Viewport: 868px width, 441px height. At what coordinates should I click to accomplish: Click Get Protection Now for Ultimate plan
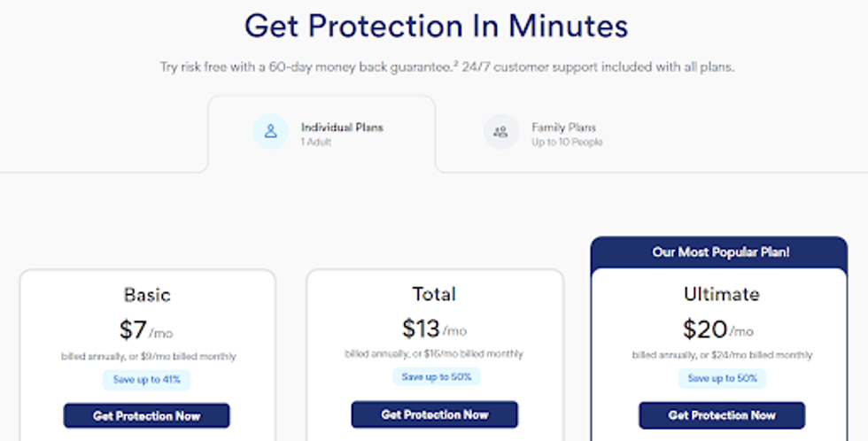point(722,415)
